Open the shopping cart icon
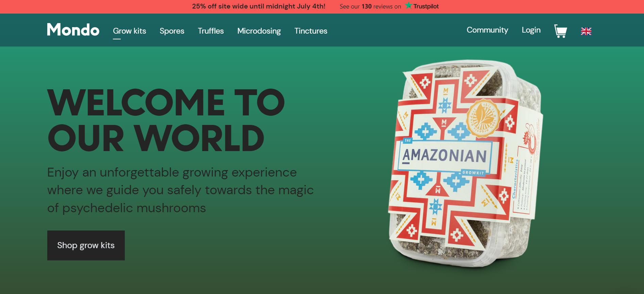The width and height of the screenshot is (644, 294). 560,31
